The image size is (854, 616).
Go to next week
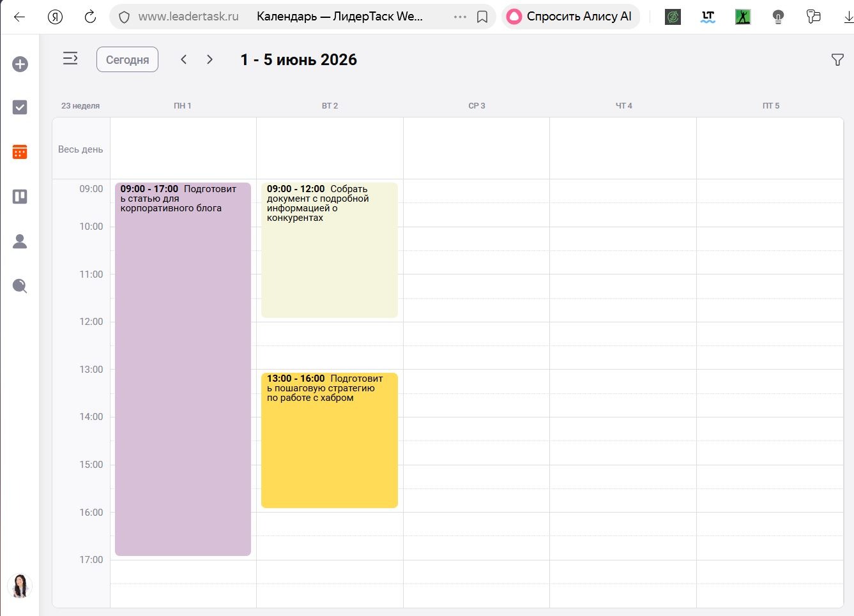click(210, 59)
